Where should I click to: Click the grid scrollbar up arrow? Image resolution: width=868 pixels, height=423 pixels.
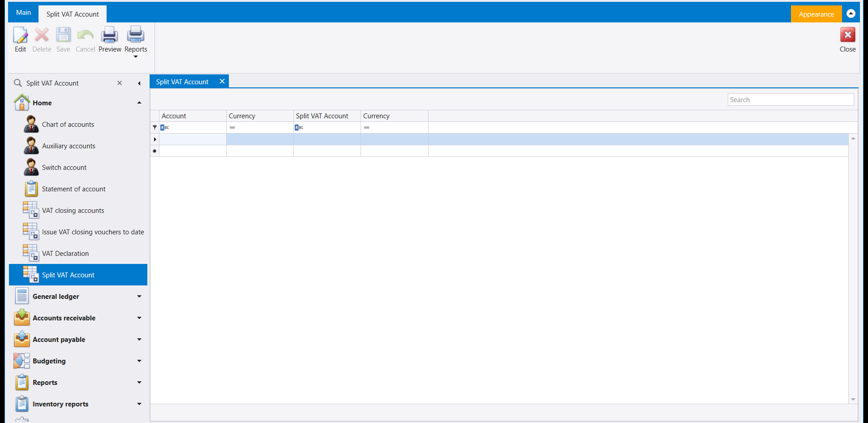(x=853, y=138)
